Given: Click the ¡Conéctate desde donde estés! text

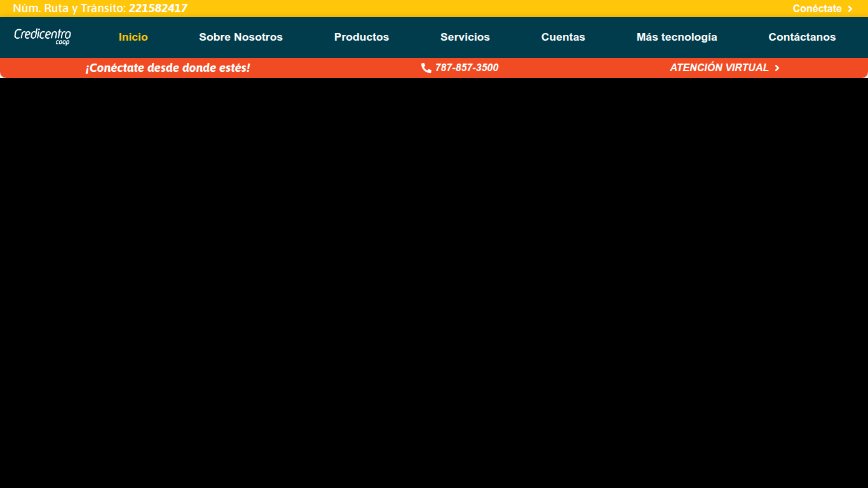Looking at the screenshot, I should (x=168, y=67).
